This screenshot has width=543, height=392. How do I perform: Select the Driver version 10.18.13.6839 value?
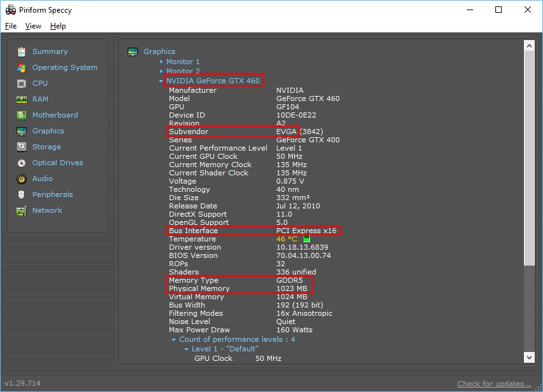pyautogui.click(x=302, y=247)
